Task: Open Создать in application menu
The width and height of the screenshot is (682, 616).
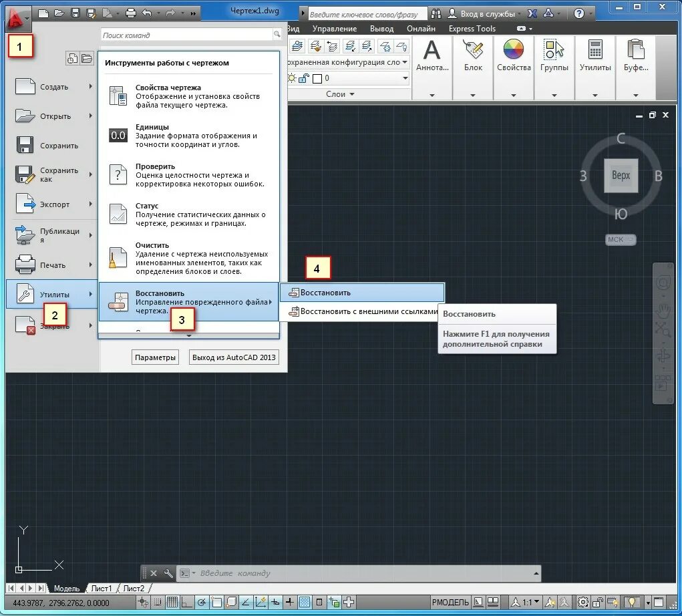Action: pos(53,87)
